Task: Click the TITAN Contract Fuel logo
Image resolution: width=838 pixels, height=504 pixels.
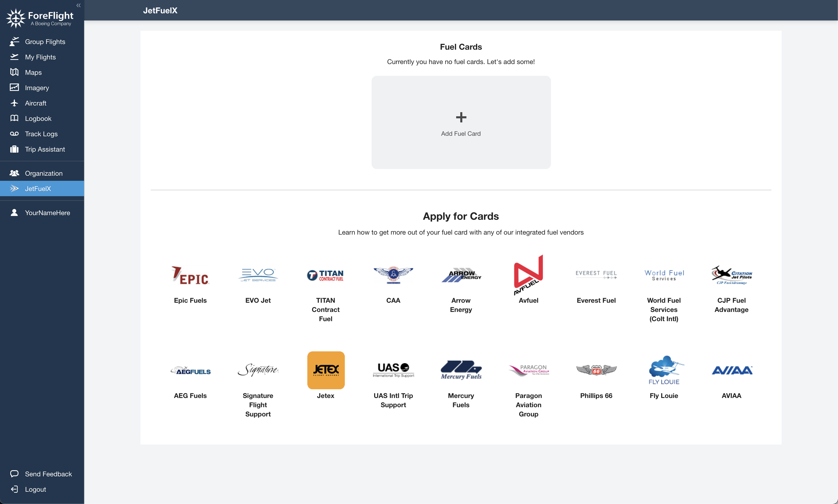Action: coord(325,275)
